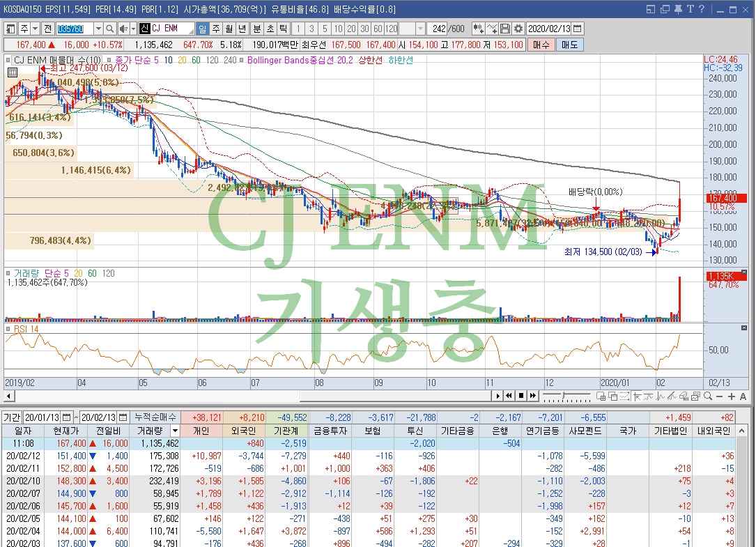Select the crosshair cursor tool icon
Viewport: 756px width, 547px height.
click(x=637, y=396)
